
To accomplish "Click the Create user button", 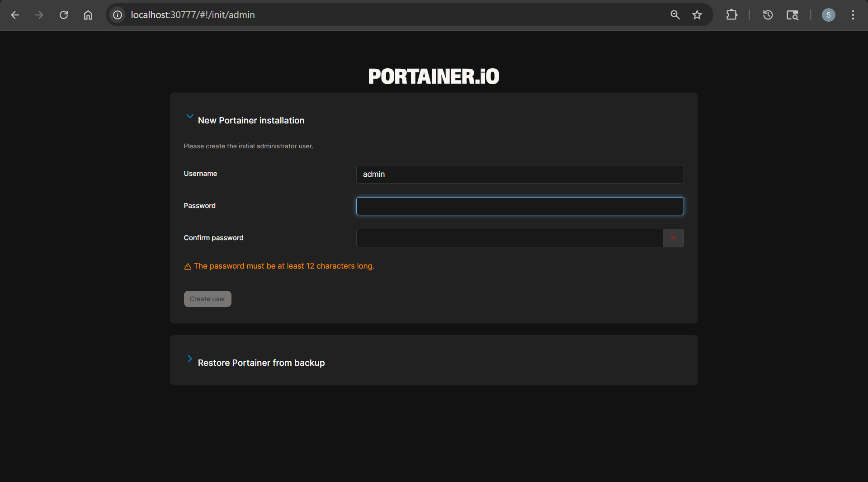I will coord(208,299).
